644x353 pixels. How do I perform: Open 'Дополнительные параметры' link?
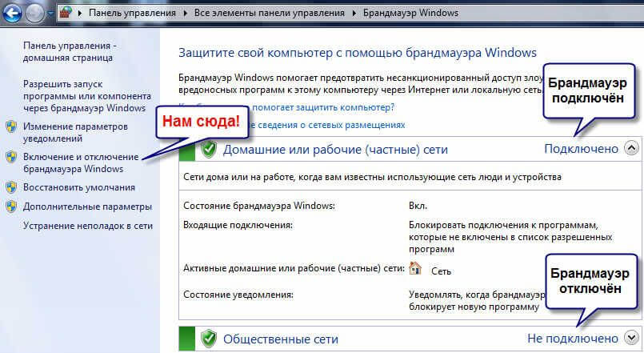point(87,207)
